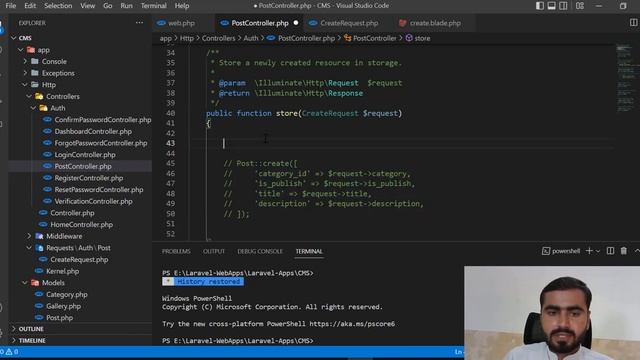Click PostController class breadcrumb
640x360 pixels.
[370, 38]
